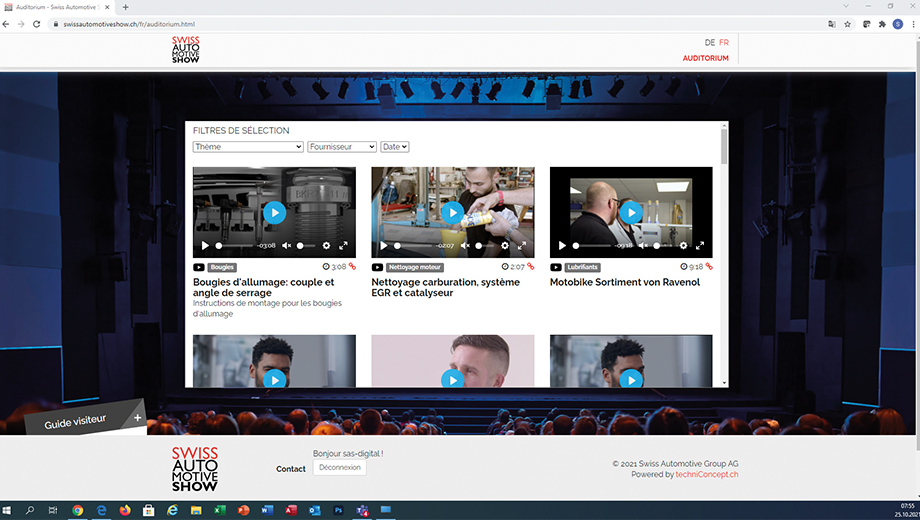Toggle fullscreen on Motobike Sortiment video
This screenshot has width=920, height=520.
[700, 245]
